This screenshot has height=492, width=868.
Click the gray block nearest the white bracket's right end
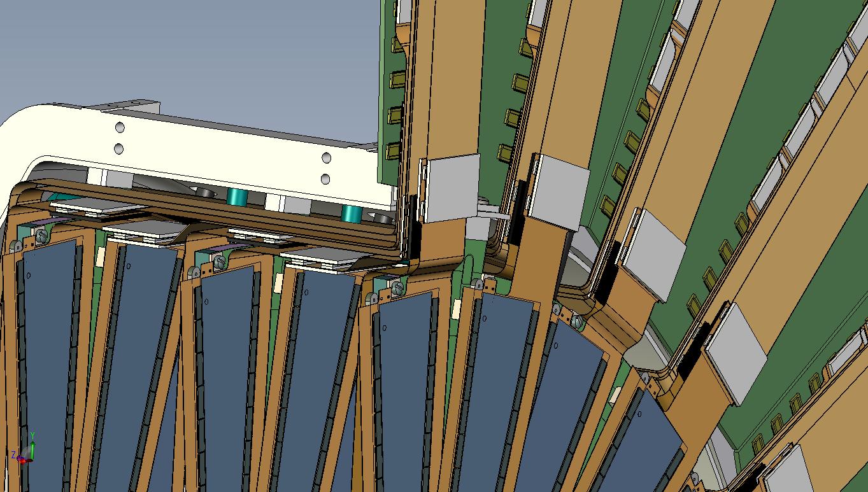coord(452,187)
